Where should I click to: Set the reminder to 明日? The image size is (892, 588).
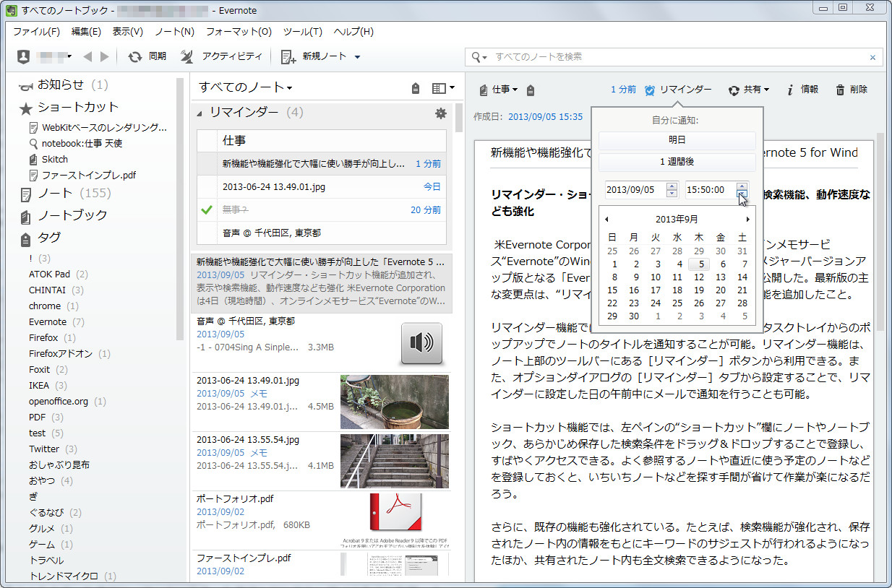point(677,139)
